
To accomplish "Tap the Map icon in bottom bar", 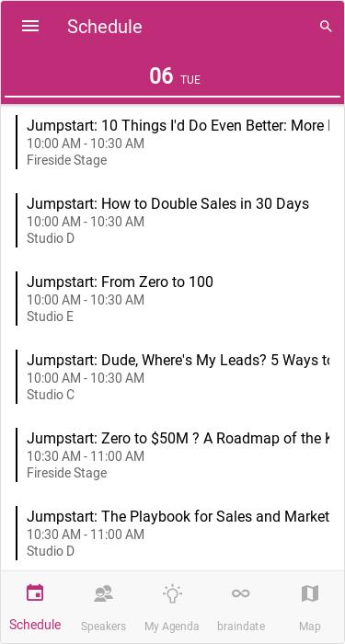I will (x=310, y=593).
